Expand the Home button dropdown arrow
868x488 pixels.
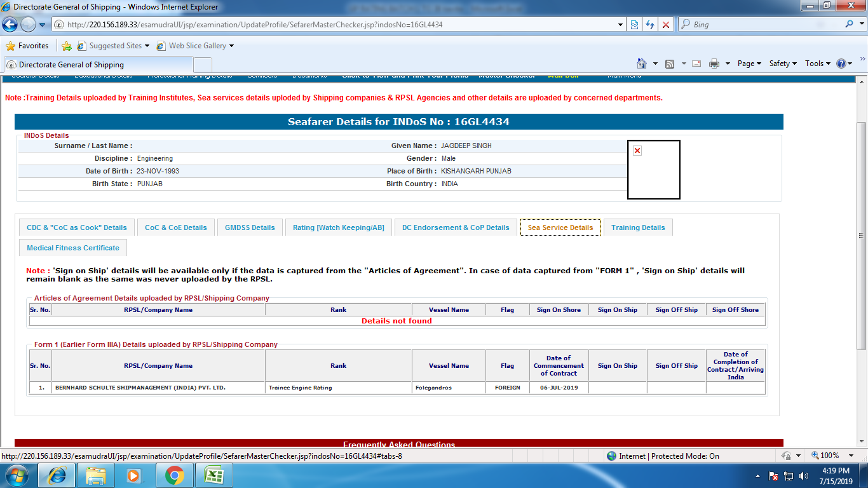(655, 64)
